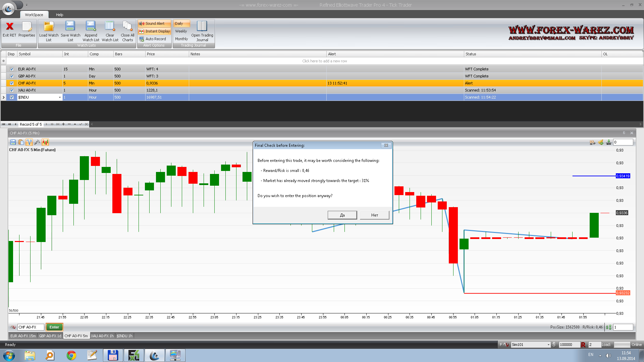Viewport: 644px width, 362px height.
Task: Toggle the Sound Alert option
Action: (x=154, y=23)
